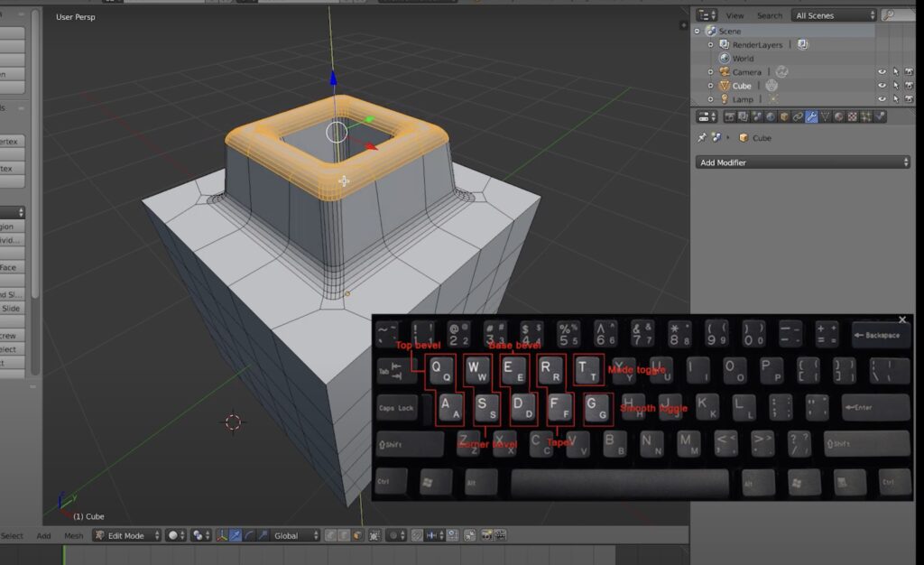Select the translate manipulator arrow icon
Screen dimensions: 924x565
click(236, 535)
